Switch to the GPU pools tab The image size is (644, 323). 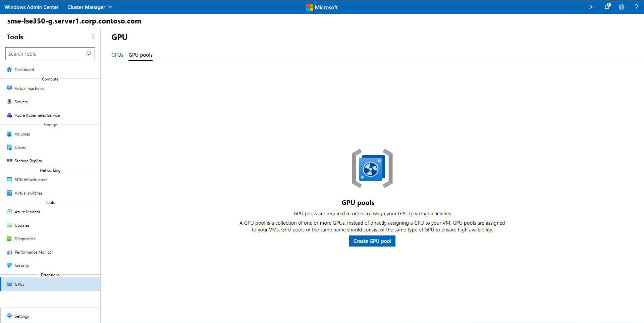tap(141, 55)
